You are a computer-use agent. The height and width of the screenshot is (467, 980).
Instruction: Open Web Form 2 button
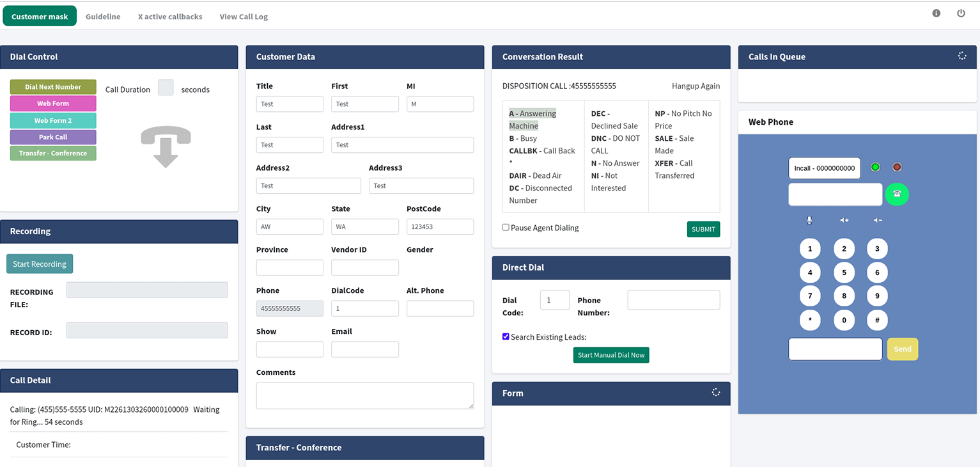point(53,120)
